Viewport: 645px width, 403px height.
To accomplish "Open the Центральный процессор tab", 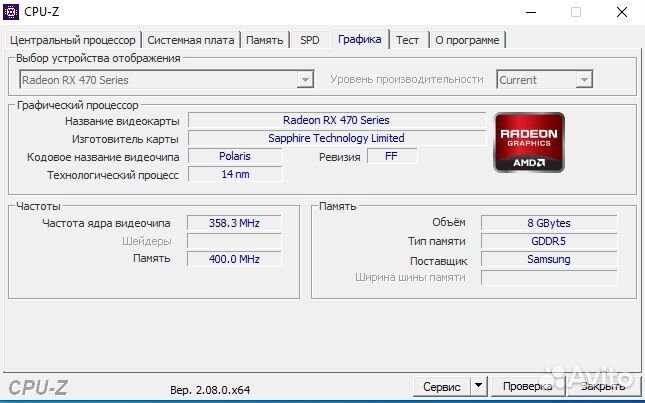I will (x=73, y=40).
